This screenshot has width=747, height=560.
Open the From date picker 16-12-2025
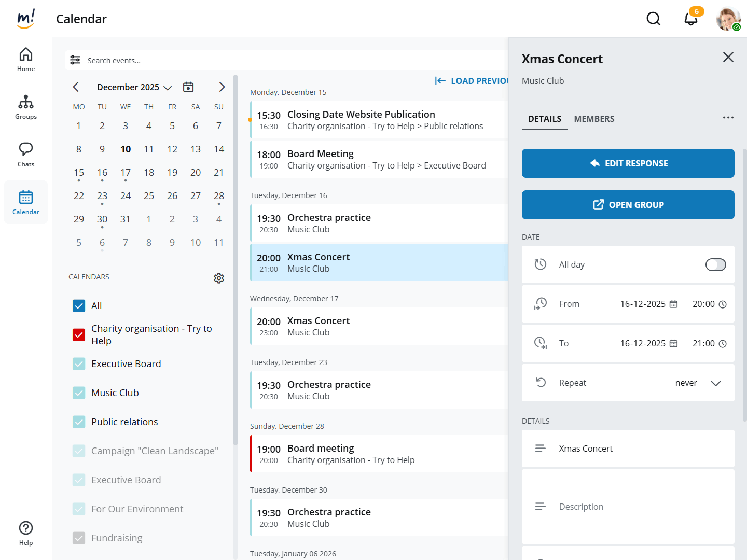point(648,304)
